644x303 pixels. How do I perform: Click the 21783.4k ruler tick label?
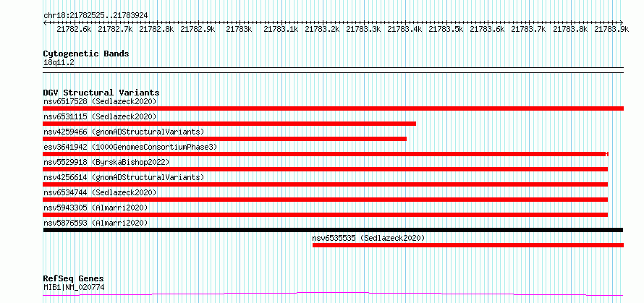(x=405, y=29)
